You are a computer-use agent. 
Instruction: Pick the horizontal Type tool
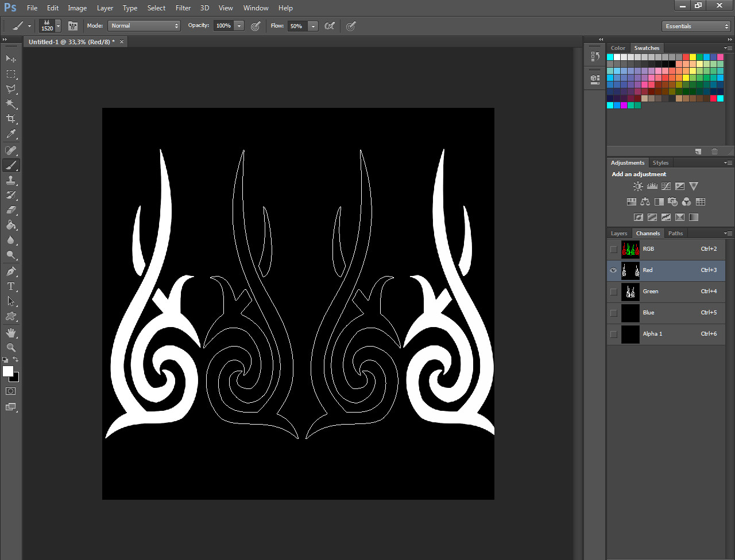[x=11, y=286]
